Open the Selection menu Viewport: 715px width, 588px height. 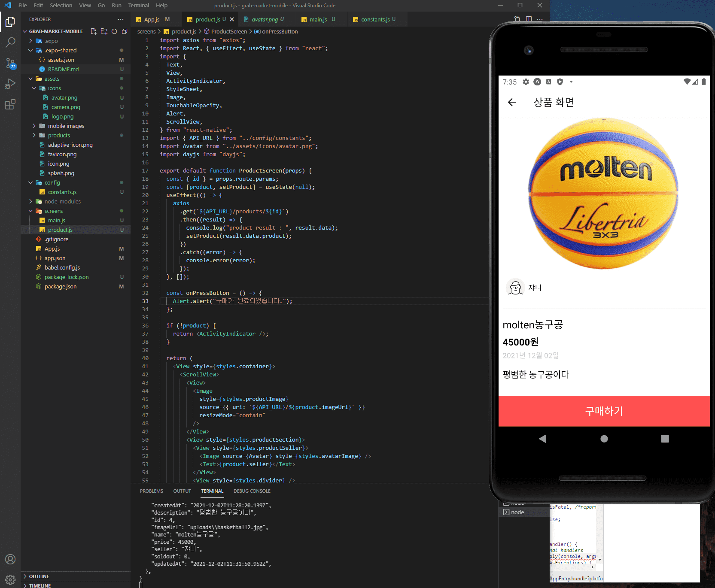pyautogui.click(x=61, y=5)
